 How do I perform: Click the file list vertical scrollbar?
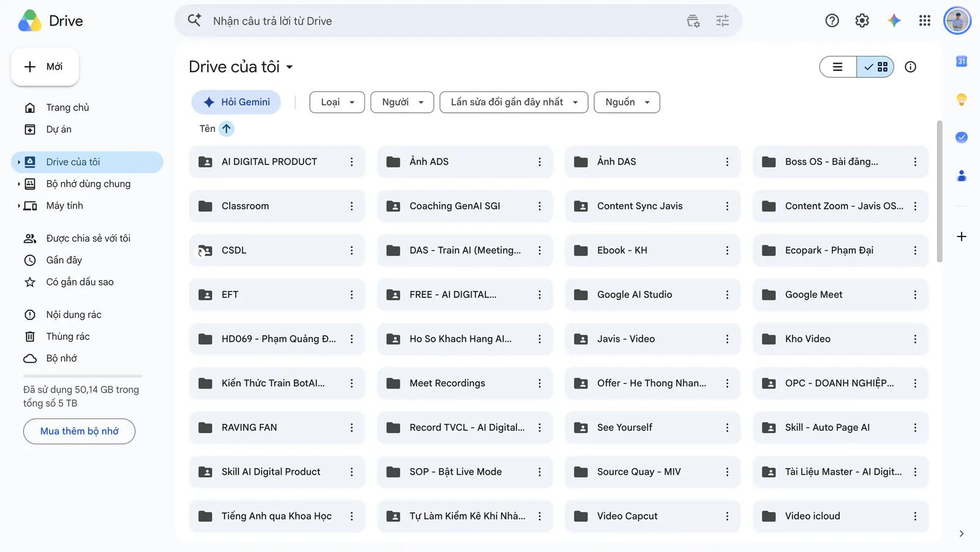(x=940, y=191)
